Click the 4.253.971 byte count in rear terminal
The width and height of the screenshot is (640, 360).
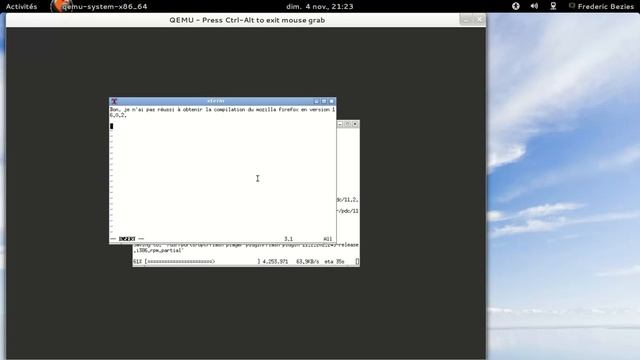tap(275, 261)
